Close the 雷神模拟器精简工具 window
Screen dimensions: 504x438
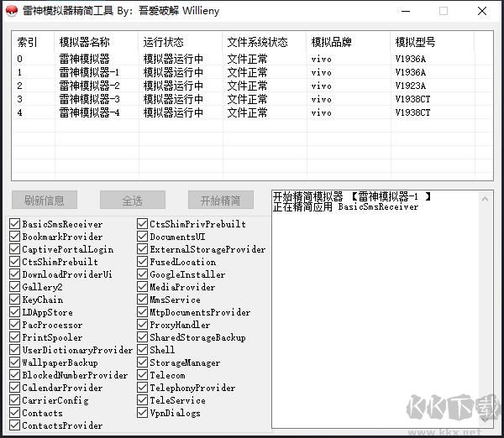[x=482, y=11]
